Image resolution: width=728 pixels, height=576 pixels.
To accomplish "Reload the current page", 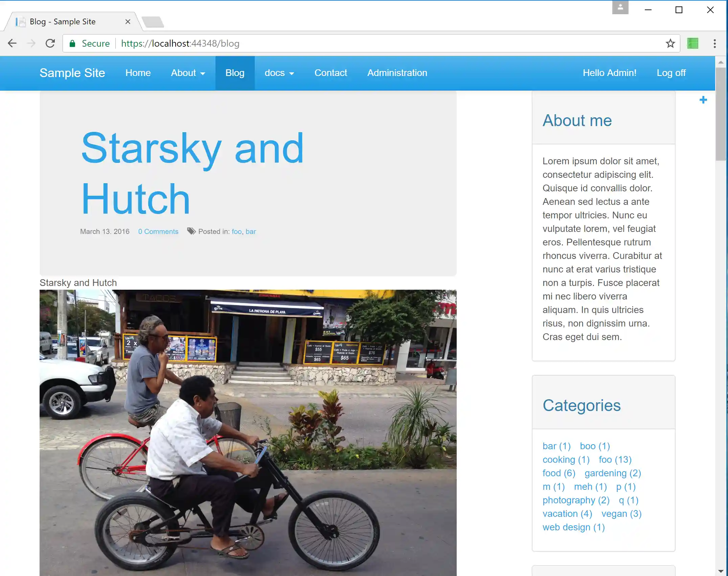I will click(50, 43).
